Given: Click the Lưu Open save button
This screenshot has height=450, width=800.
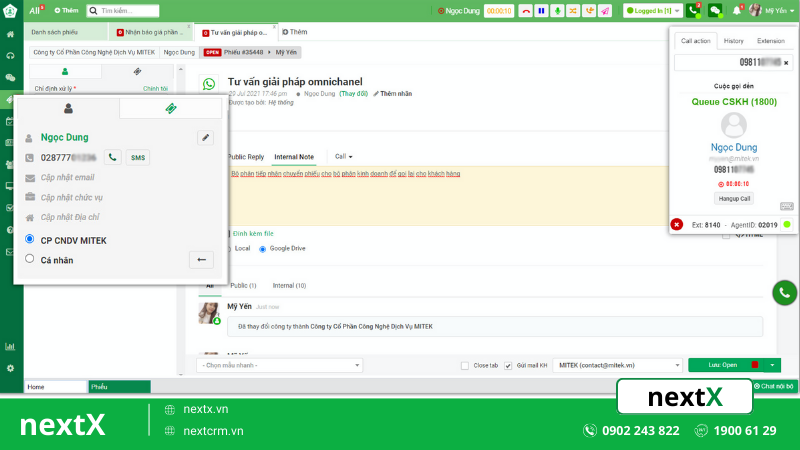Looking at the screenshot, I should [727, 365].
